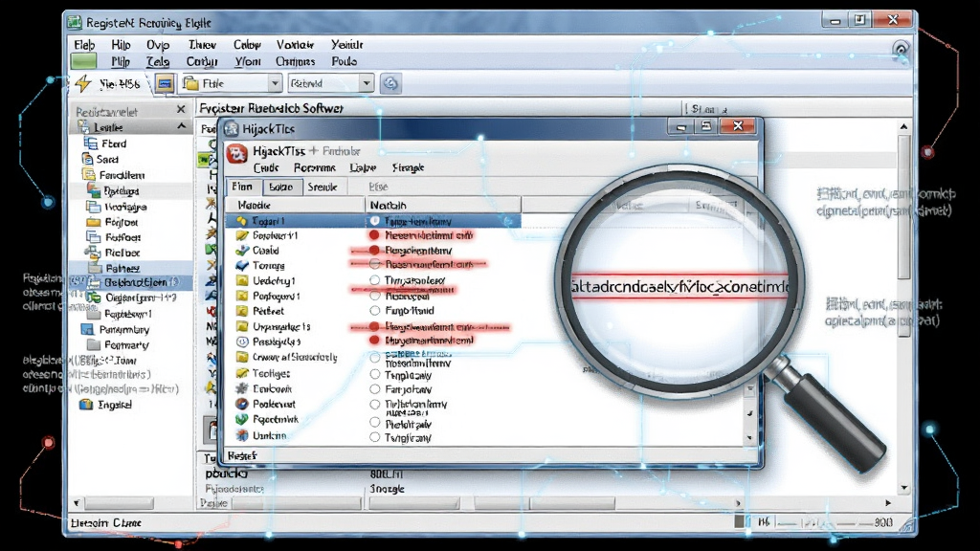Select the highlighted Fogari 1 row in the dialog
Image resolution: width=980 pixels, height=551 pixels.
point(372,221)
